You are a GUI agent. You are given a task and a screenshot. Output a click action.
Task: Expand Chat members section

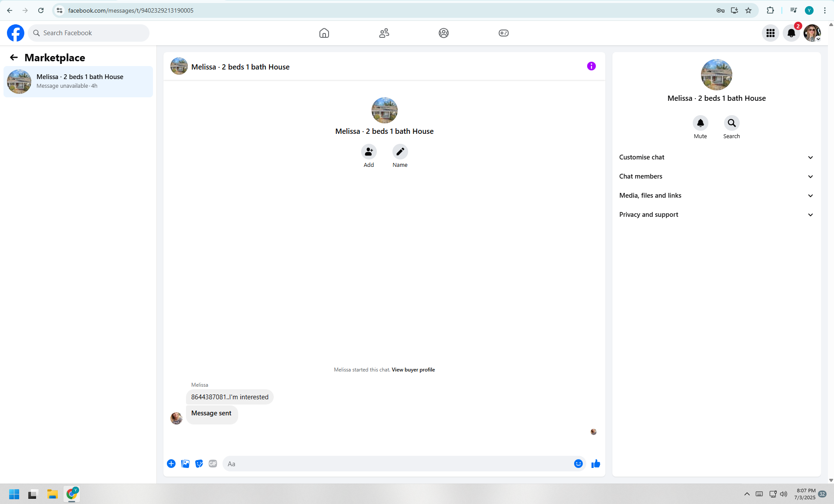pyautogui.click(x=716, y=176)
